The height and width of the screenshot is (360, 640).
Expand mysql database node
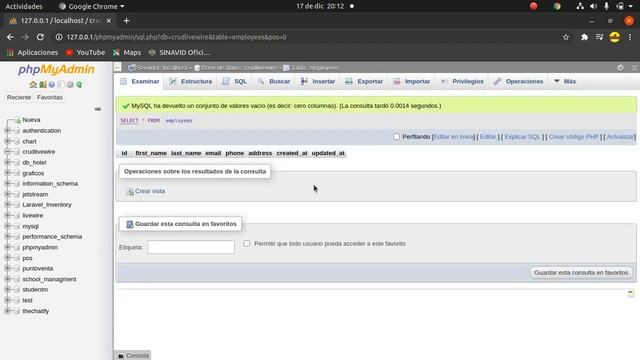[x=7, y=226]
